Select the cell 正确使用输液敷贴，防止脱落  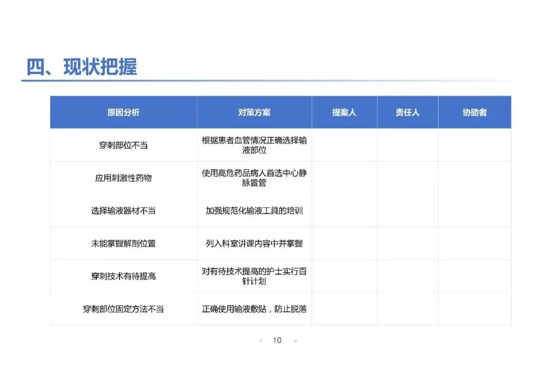pos(254,308)
